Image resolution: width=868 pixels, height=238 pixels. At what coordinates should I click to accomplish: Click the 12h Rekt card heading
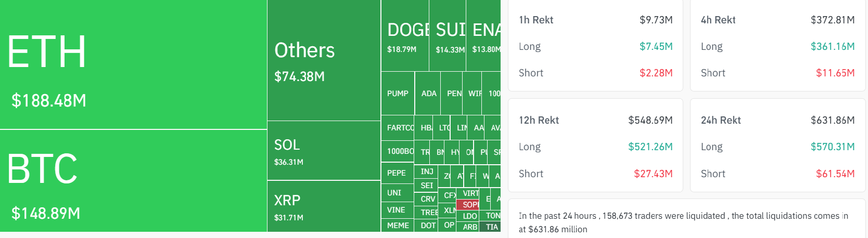click(x=539, y=120)
